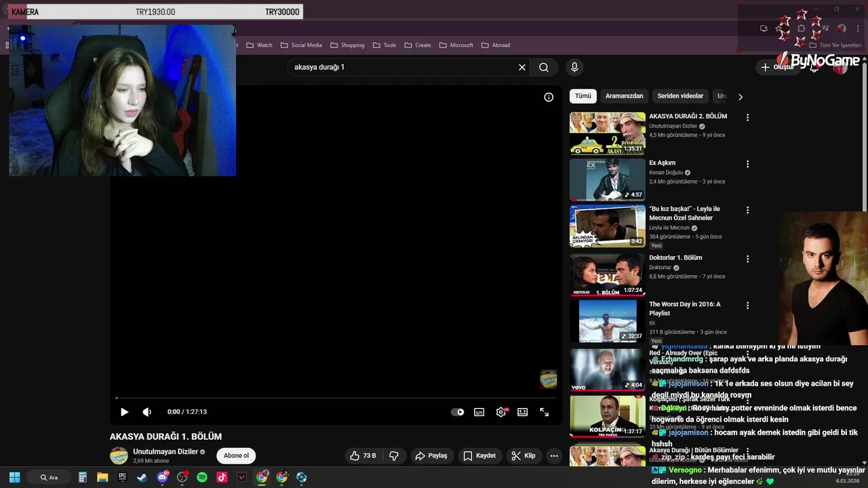Open Steam from the taskbar
The height and width of the screenshot is (488, 868).
click(142, 477)
